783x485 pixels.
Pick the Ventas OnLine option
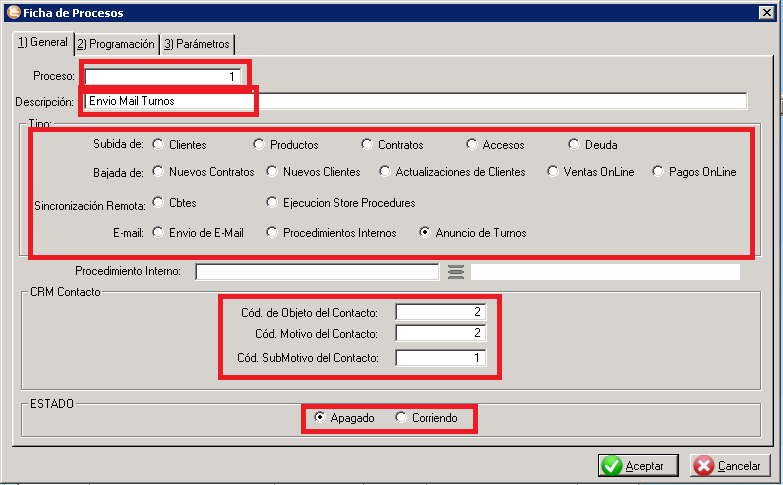point(553,172)
